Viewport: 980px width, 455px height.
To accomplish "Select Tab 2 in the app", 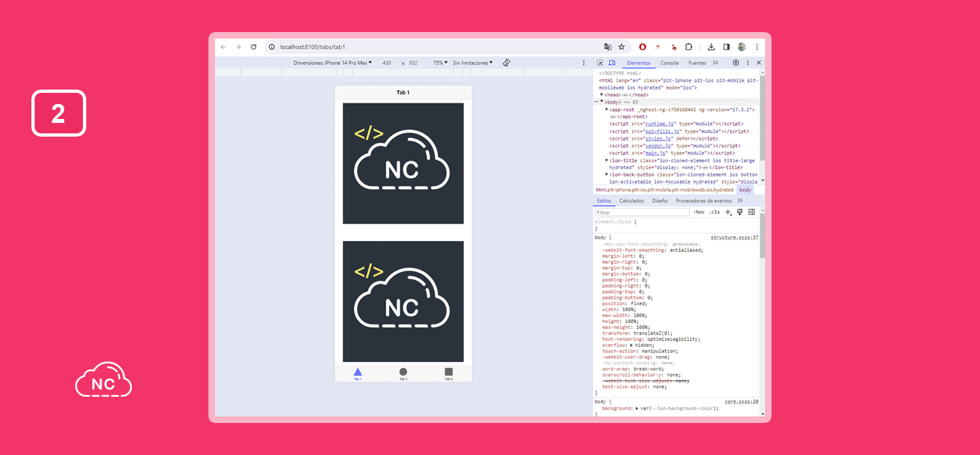I will click(403, 373).
